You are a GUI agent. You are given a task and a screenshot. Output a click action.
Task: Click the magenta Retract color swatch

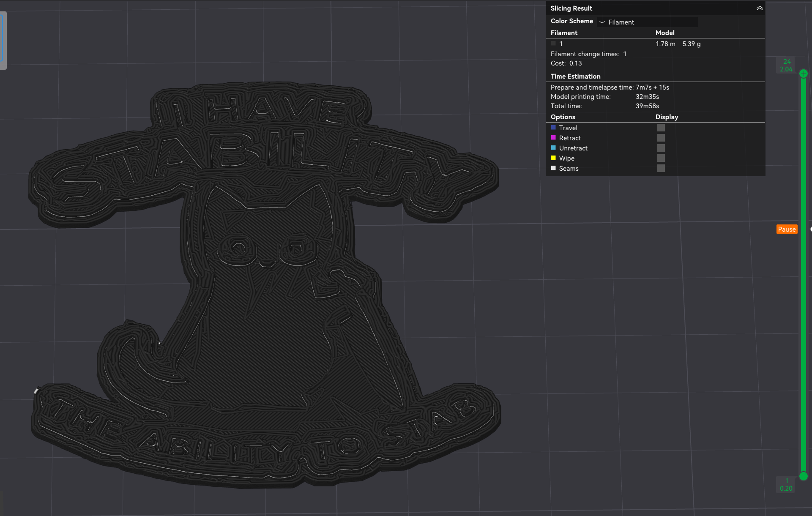tap(553, 137)
